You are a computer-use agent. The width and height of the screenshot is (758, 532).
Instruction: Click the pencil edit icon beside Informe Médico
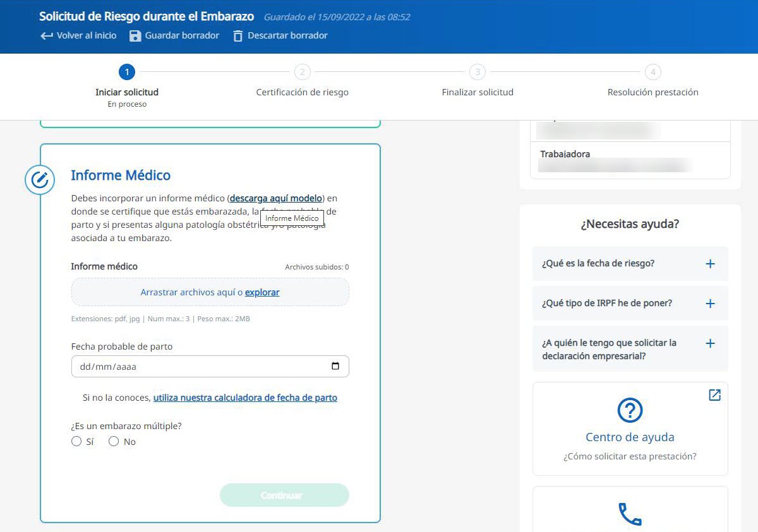(40, 180)
